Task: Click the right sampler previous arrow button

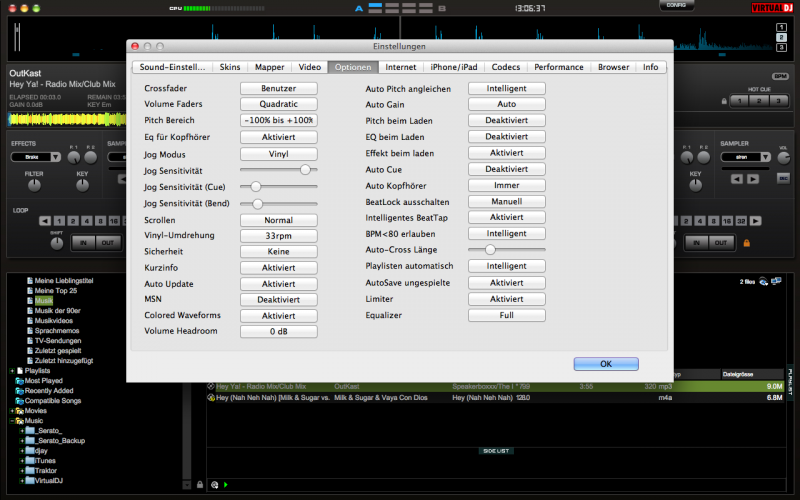Action: tap(736, 179)
